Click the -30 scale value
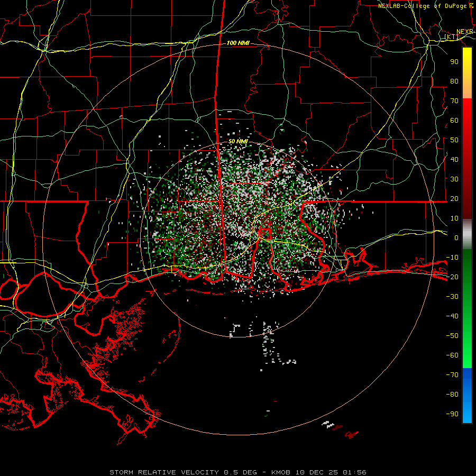 tap(452, 297)
